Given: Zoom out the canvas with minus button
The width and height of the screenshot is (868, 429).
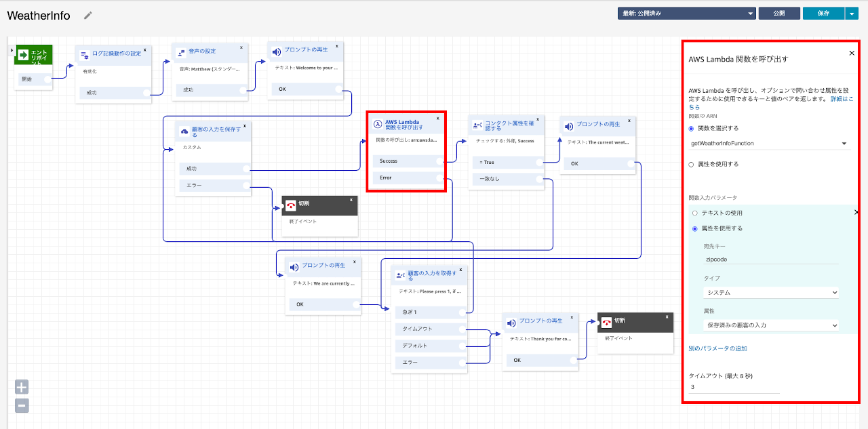Looking at the screenshot, I should [22, 406].
